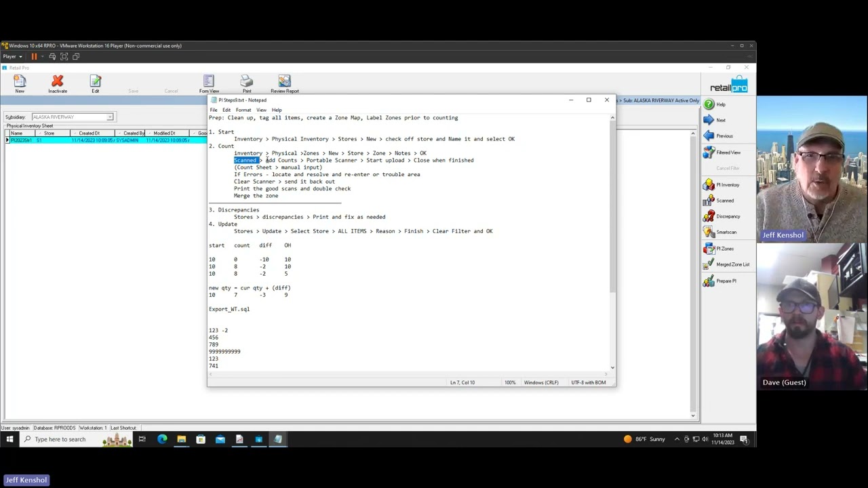The width and height of the screenshot is (868, 488).
Task: Open the Notepad Format menu
Action: click(x=243, y=110)
